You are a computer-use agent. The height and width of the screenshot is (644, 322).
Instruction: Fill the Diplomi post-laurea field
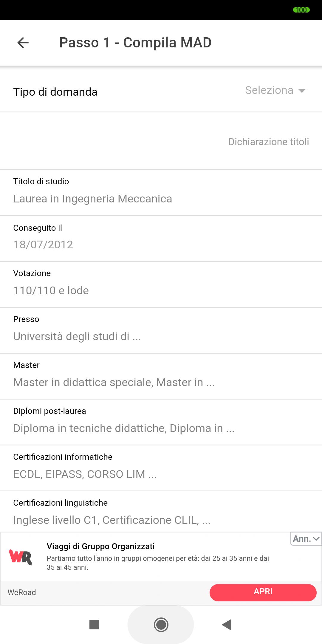coord(161,422)
